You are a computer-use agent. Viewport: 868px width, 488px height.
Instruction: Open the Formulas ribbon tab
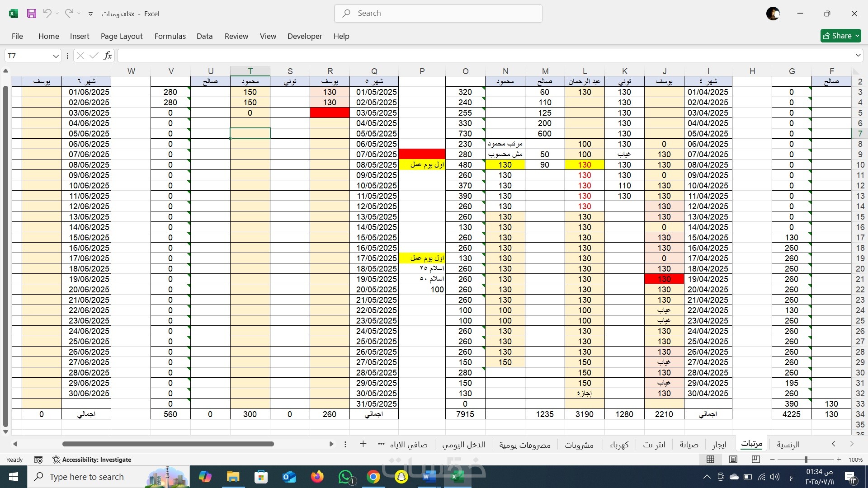[170, 36]
